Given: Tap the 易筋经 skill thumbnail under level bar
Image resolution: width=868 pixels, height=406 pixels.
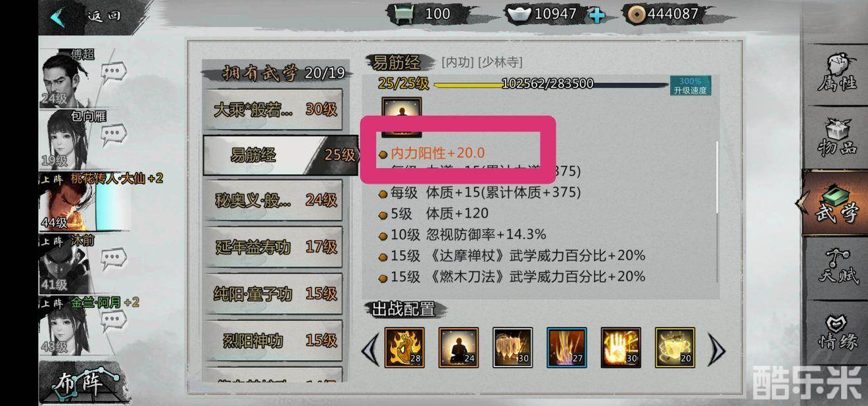Looking at the screenshot, I should [x=402, y=118].
